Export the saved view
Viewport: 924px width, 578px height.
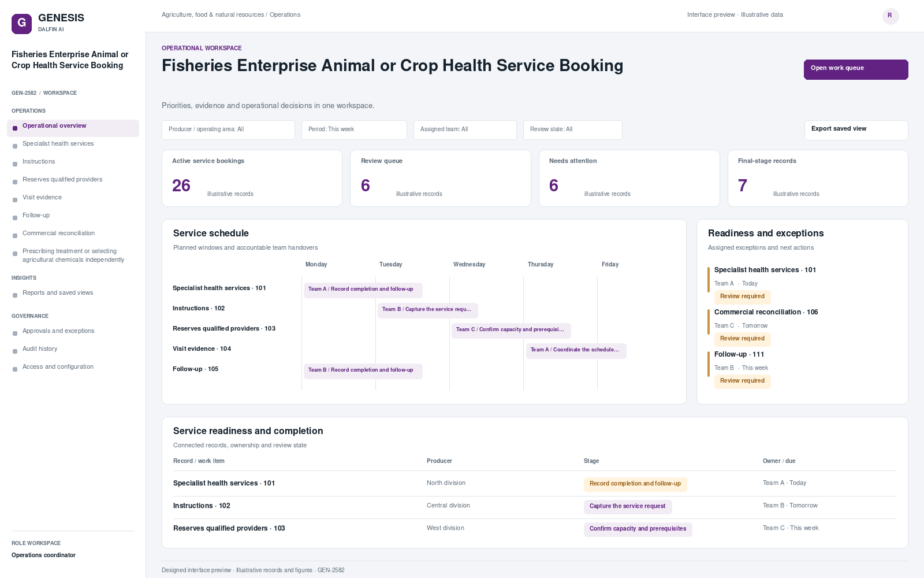[856, 130]
